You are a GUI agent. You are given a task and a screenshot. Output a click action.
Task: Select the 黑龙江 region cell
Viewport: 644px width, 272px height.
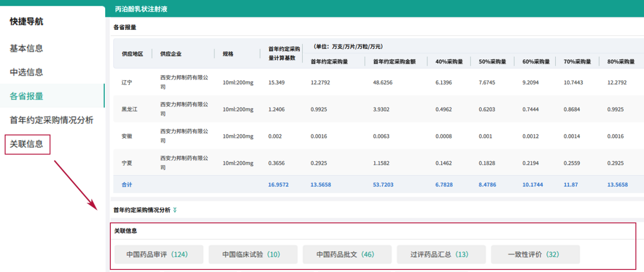pos(130,109)
